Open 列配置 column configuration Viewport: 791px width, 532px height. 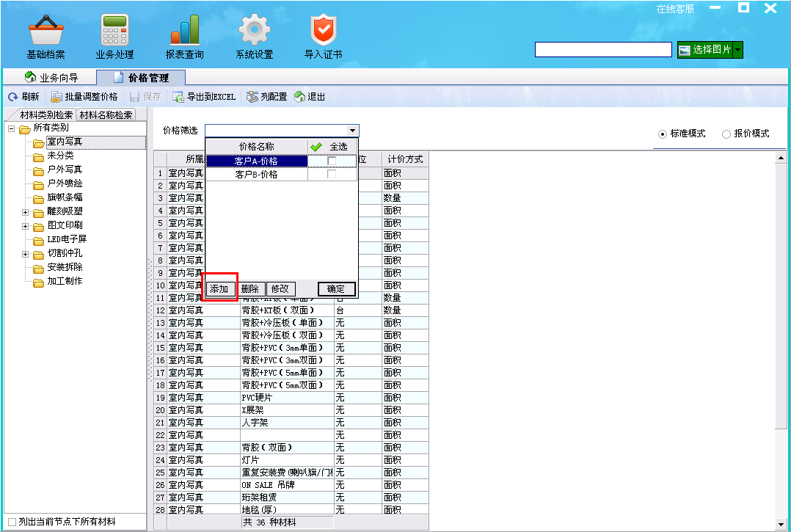pyautogui.click(x=275, y=96)
